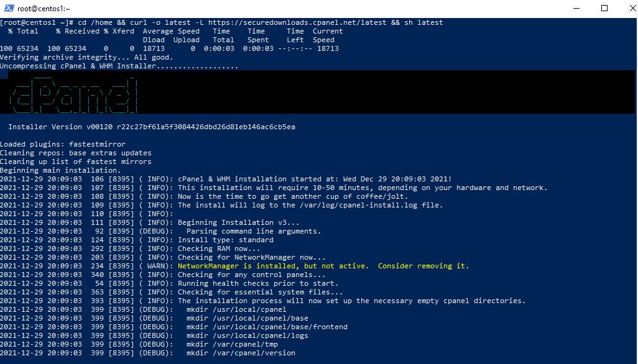Click the 'Install type: standard' log entry

[225, 240]
